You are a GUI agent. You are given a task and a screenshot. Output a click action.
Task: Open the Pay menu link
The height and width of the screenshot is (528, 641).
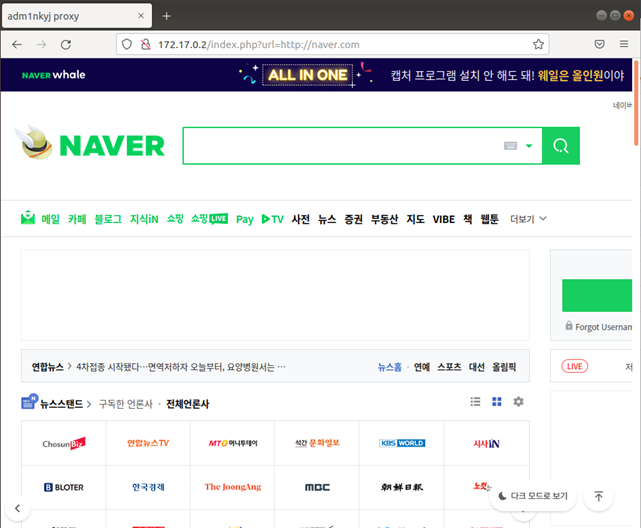(244, 219)
